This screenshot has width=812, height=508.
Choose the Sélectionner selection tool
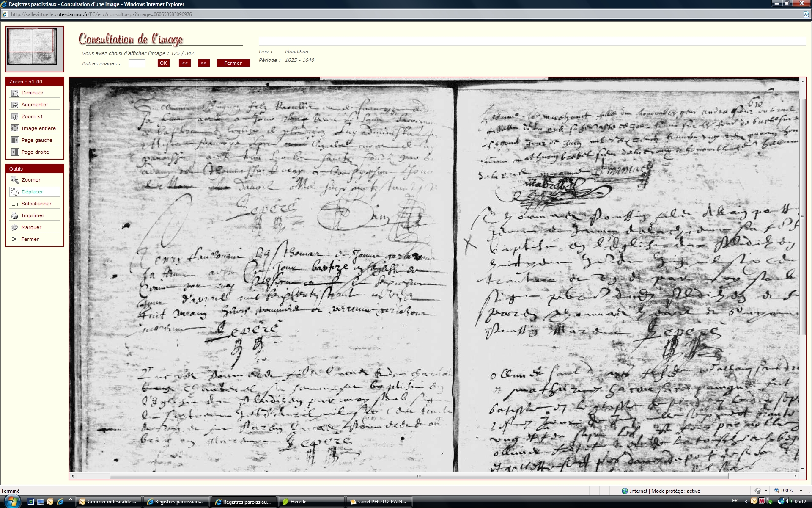point(15,204)
